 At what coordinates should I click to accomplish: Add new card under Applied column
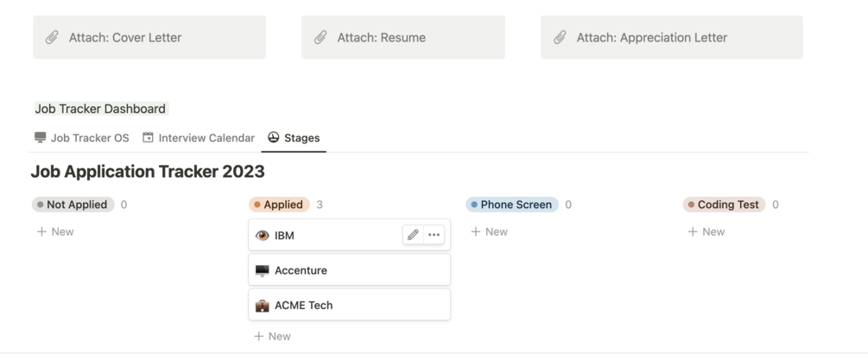[x=272, y=336]
